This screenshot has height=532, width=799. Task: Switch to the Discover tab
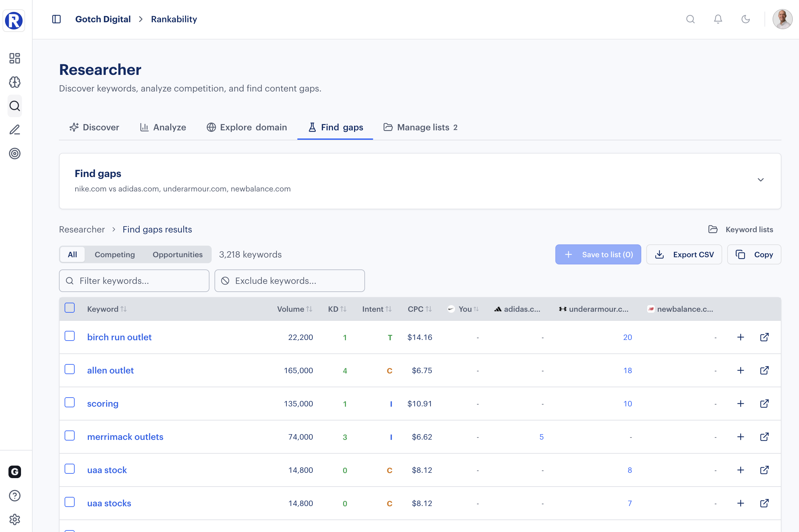pos(94,127)
